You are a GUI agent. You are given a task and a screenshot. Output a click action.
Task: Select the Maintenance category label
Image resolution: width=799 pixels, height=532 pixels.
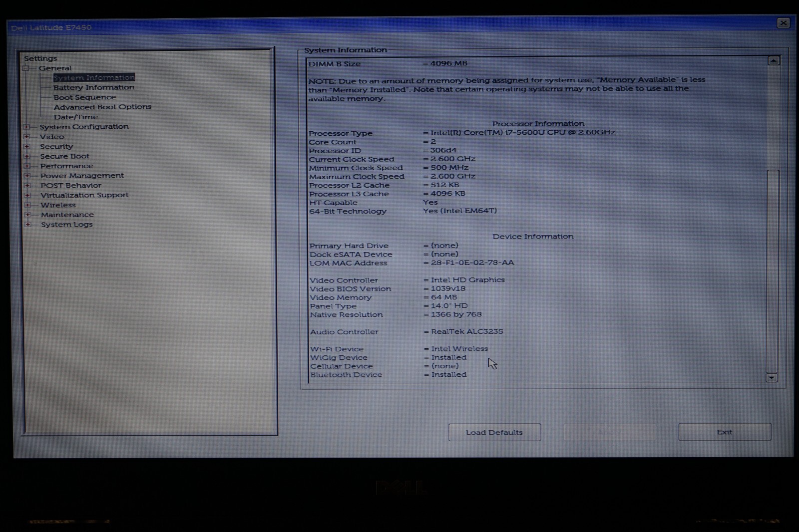67,215
